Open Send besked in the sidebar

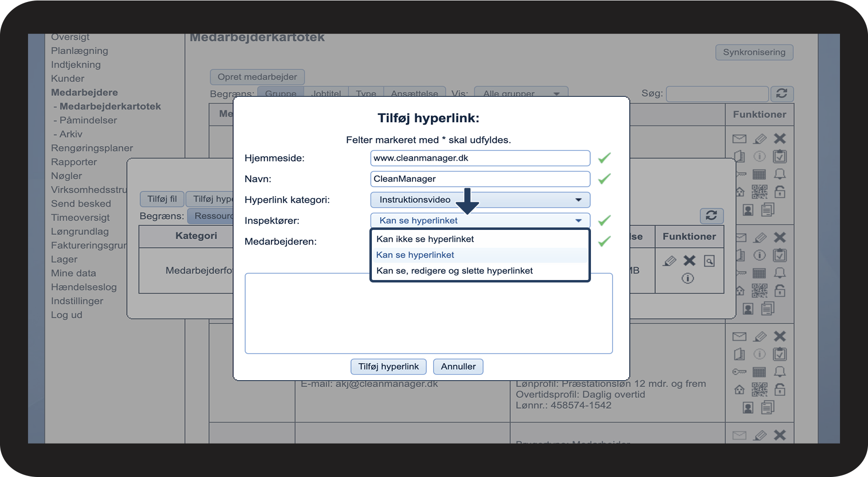click(81, 203)
